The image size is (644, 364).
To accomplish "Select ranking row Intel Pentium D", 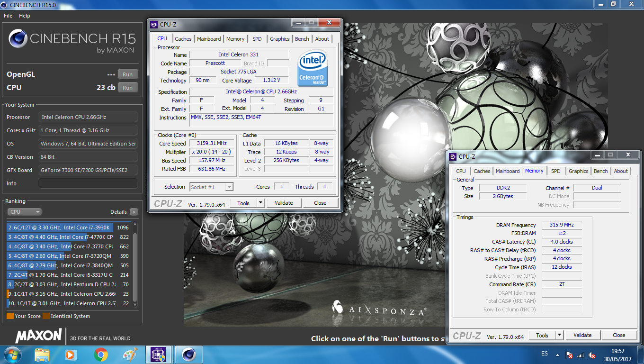I will 69,284.
